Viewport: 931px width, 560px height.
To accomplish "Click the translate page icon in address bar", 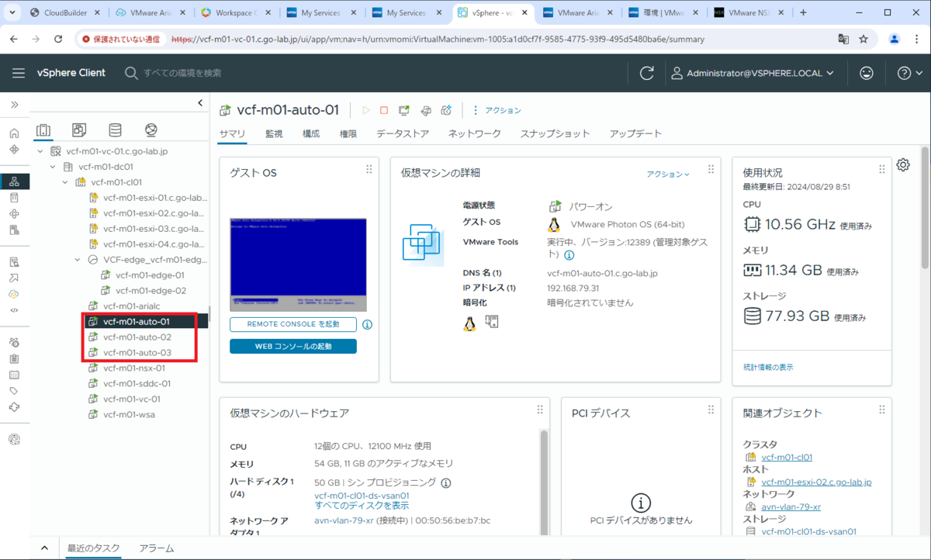I will 843,39.
